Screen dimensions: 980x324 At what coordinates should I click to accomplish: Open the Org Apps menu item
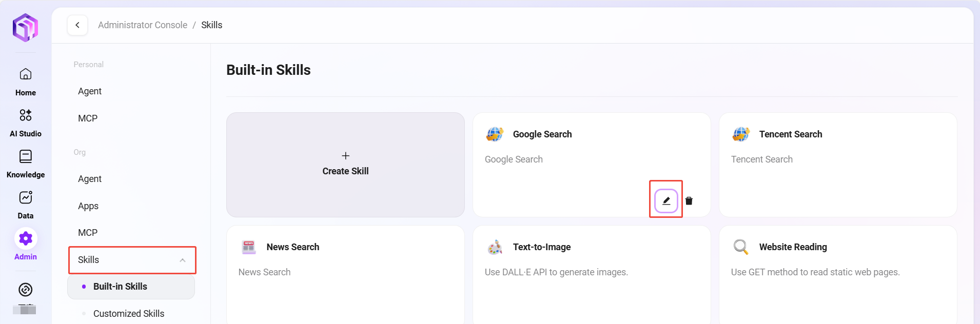point(88,206)
